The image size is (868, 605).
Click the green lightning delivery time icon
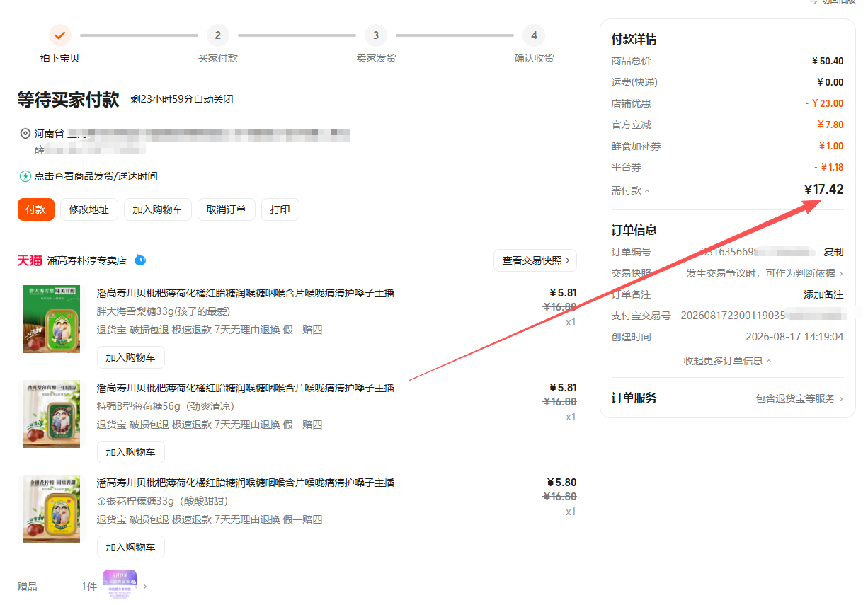[x=25, y=176]
